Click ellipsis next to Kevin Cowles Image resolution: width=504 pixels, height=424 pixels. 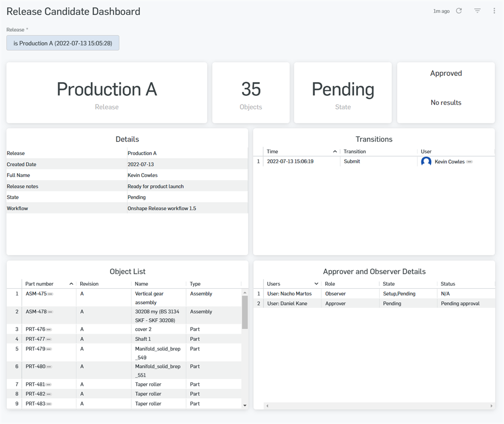pyautogui.click(x=469, y=162)
